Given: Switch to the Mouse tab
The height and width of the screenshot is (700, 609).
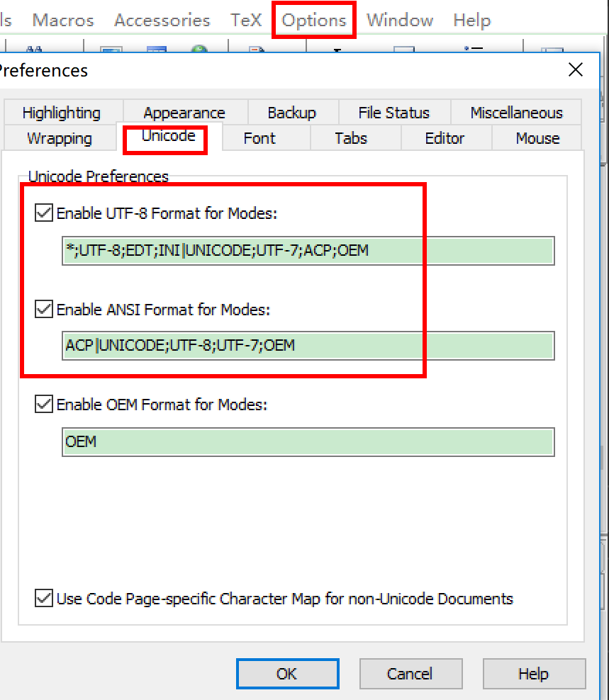Looking at the screenshot, I should [x=537, y=138].
